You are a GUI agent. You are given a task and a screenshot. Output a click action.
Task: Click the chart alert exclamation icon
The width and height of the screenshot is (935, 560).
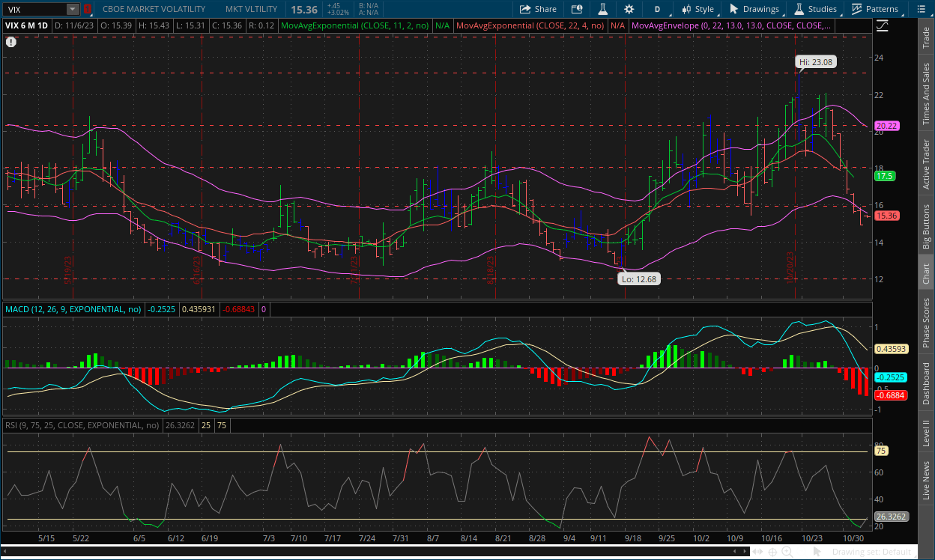coord(11,42)
